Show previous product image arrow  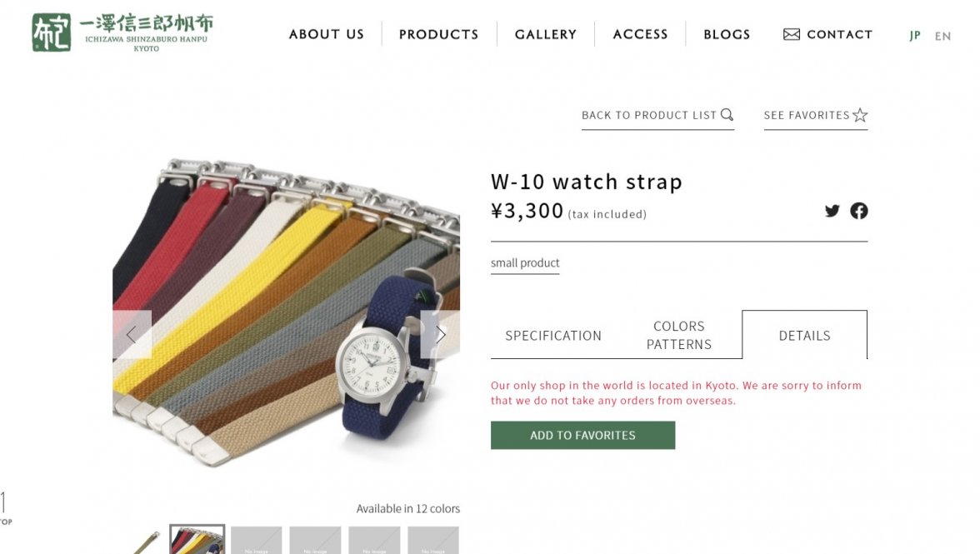[x=132, y=335]
